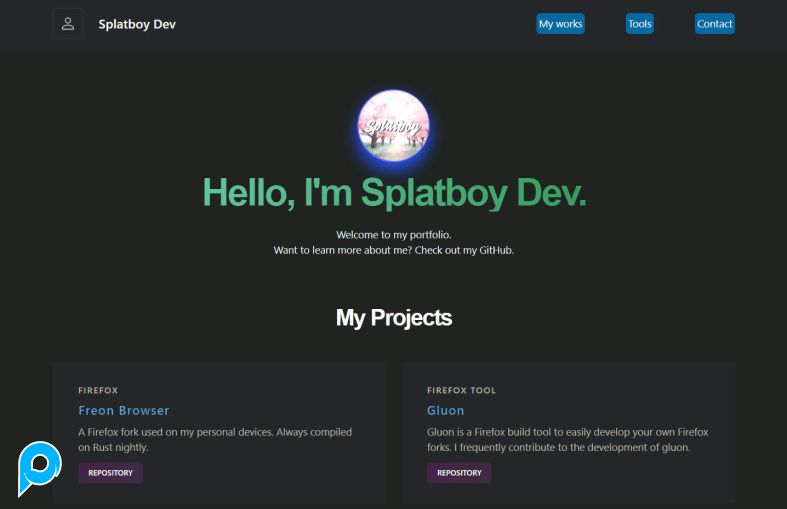Viewport: 787px width, 509px height.
Task: Click the My Projects heading
Action: click(393, 318)
